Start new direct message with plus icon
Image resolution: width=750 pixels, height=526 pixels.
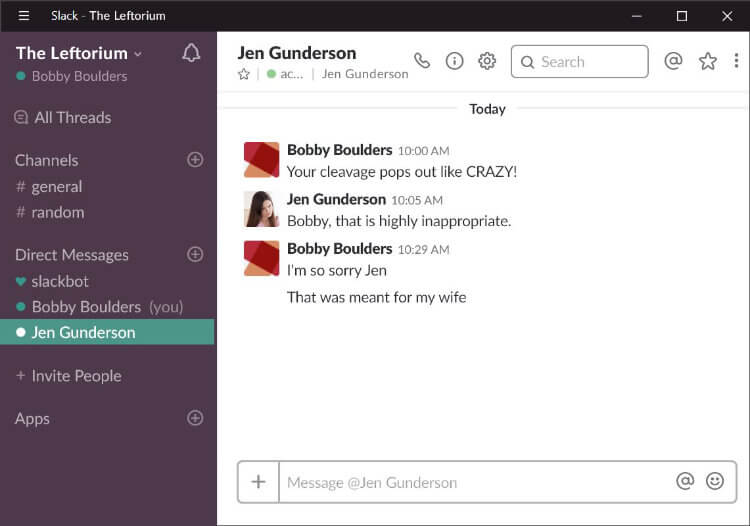[x=195, y=254]
